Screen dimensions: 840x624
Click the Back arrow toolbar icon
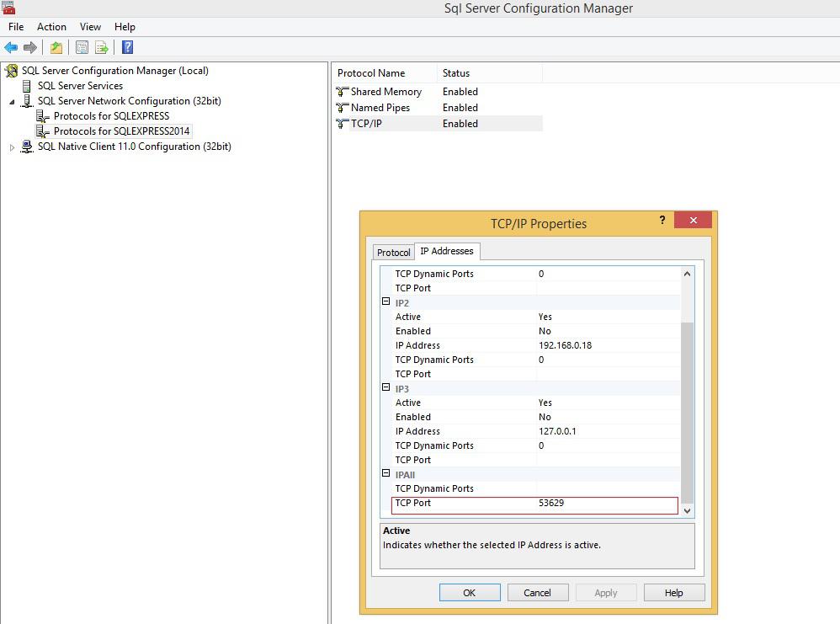(11, 48)
